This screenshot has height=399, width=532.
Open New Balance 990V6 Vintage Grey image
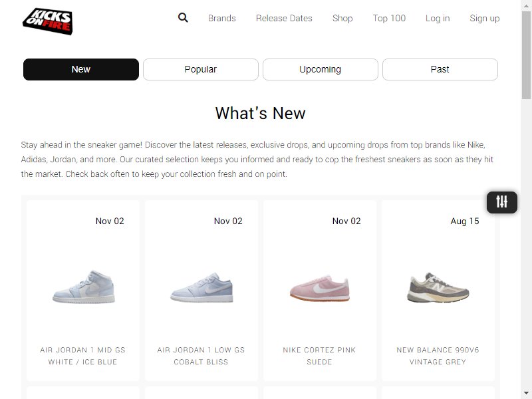coord(438,287)
